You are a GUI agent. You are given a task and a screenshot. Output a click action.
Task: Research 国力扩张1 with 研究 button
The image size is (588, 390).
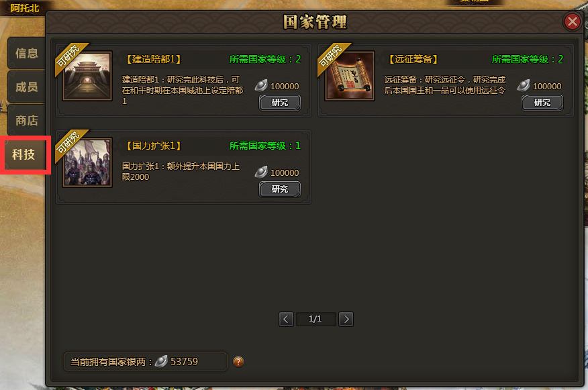(280, 189)
